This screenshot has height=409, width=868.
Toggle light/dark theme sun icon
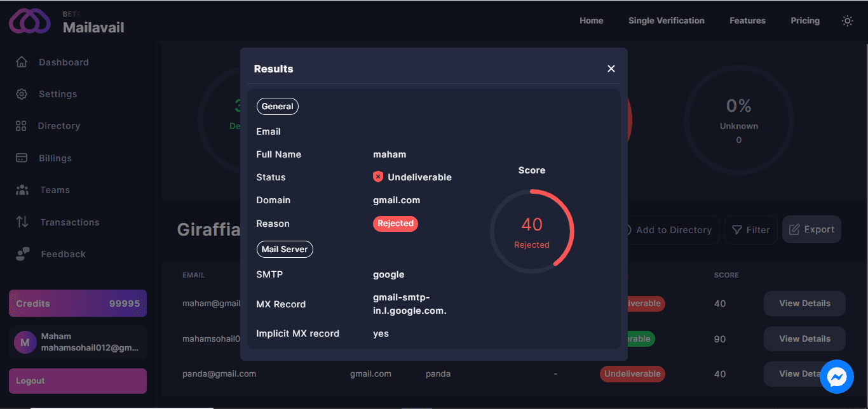(847, 21)
